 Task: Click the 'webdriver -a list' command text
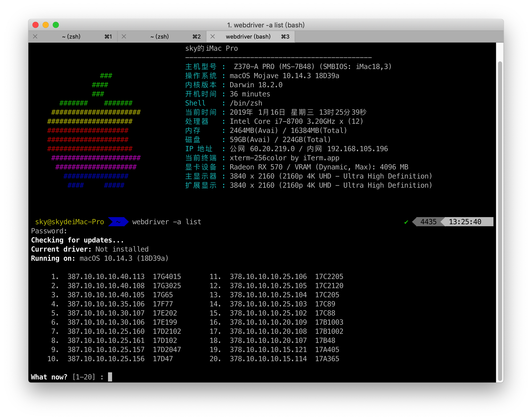167,222
